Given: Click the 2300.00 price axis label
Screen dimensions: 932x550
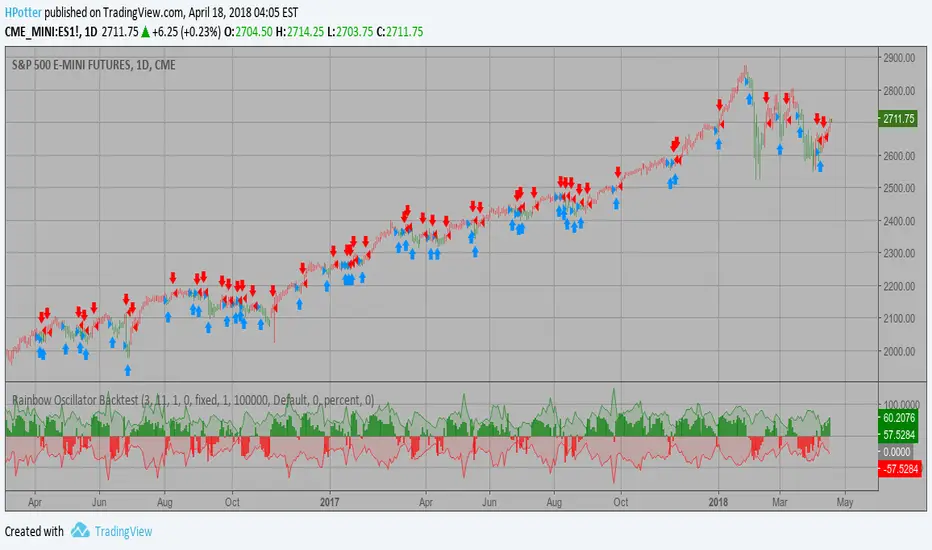Looking at the screenshot, I should 899,253.
